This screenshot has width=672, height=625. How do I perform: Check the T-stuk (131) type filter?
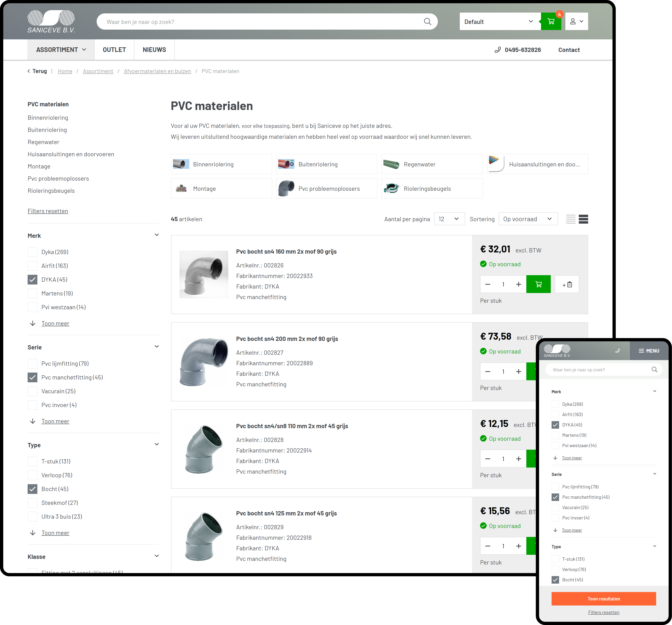click(x=32, y=461)
